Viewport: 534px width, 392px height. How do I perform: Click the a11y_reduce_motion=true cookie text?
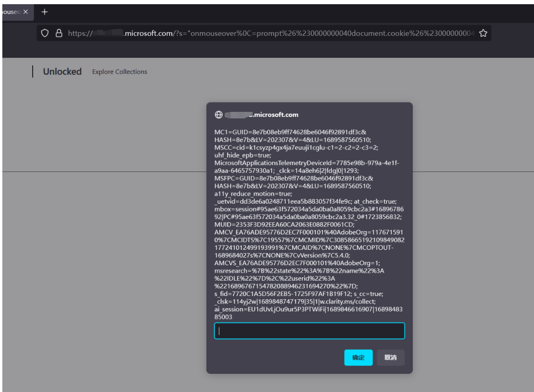(253, 194)
